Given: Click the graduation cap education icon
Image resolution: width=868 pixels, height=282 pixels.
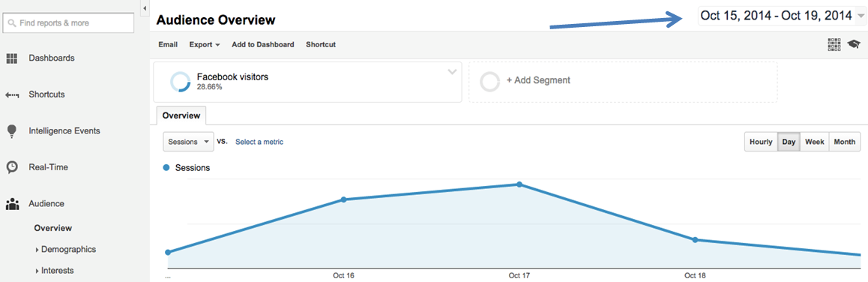Looking at the screenshot, I should point(853,44).
